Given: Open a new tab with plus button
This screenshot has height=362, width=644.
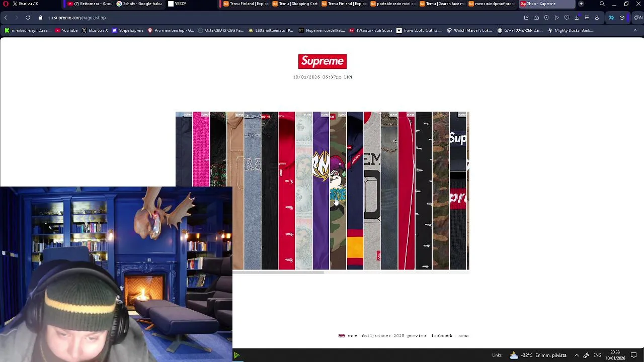Looking at the screenshot, I should coord(581,4).
